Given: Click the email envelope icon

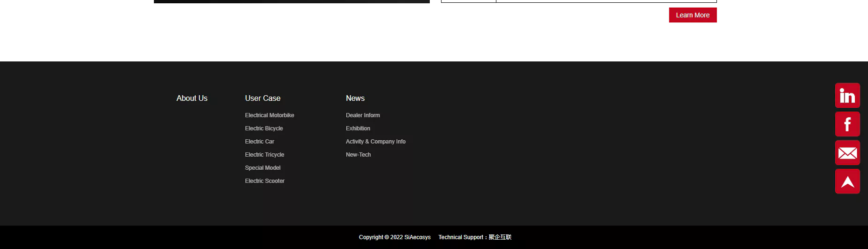Looking at the screenshot, I should pos(847,153).
